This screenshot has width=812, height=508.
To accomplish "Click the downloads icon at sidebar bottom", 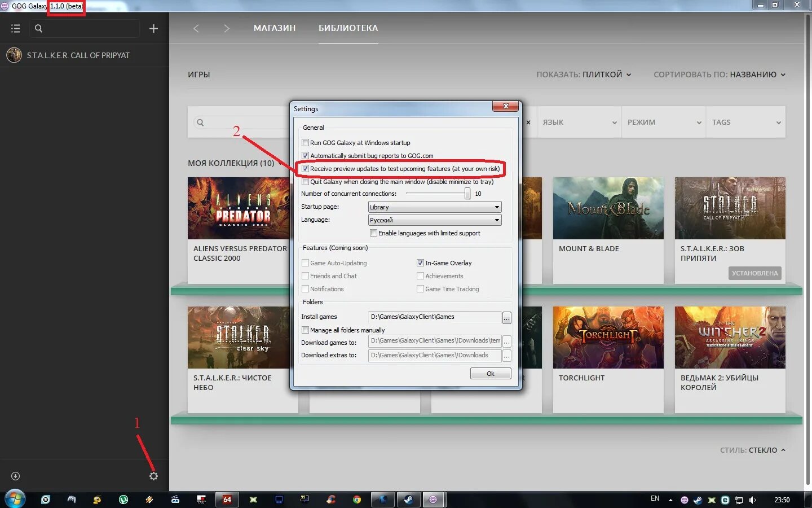I will pos(15,476).
